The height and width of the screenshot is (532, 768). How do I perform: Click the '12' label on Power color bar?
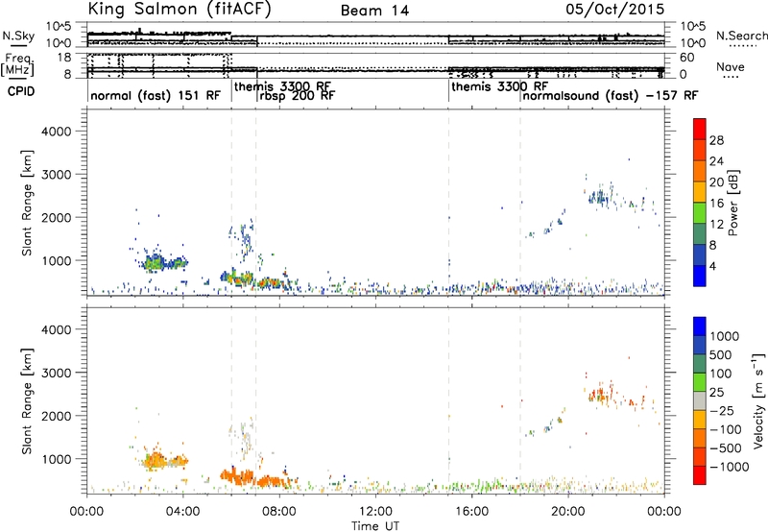tap(716, 225)
